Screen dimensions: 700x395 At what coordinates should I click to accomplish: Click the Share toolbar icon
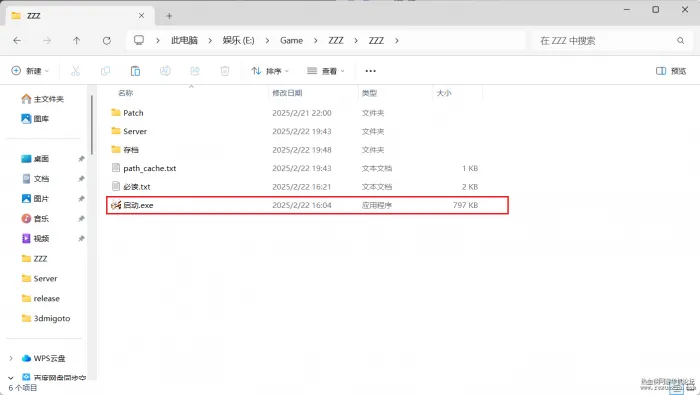195,71
